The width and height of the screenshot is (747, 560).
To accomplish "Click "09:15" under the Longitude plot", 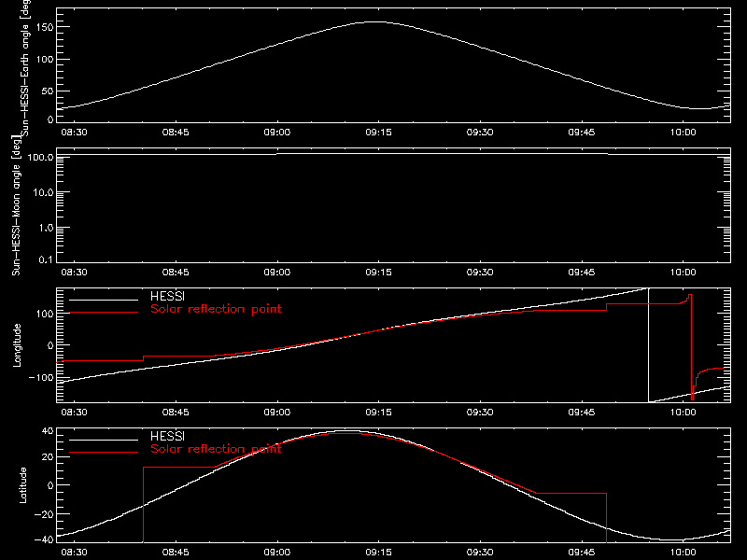I will pyautogui.click(x=379, y=413).
